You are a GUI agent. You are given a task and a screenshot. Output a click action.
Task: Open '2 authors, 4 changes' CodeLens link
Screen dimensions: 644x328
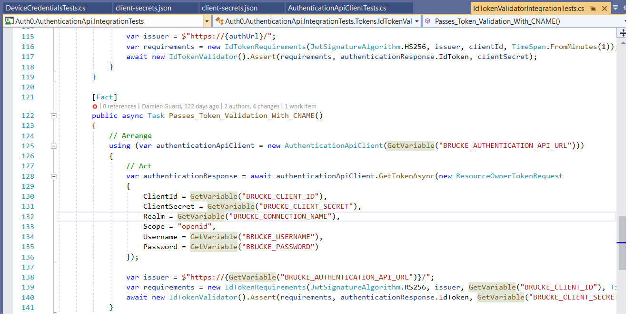tap(252, 106)
